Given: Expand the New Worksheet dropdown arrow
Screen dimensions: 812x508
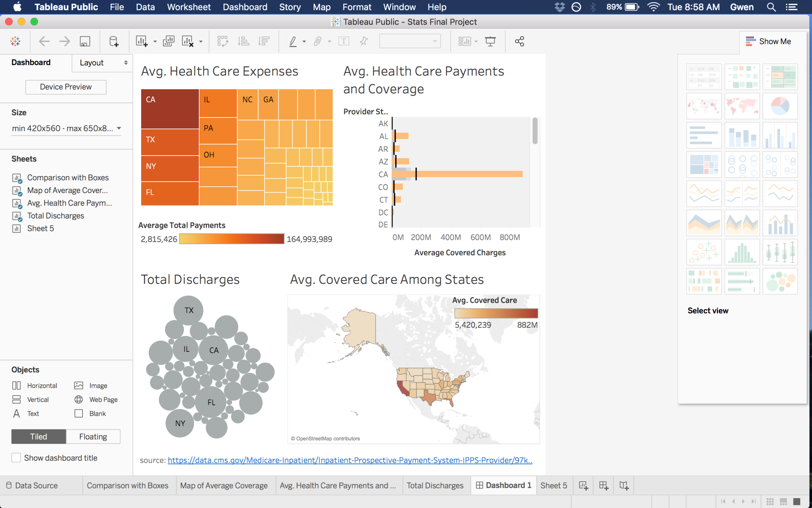Looking at the screenshot, I should click(x=155, y=42).
